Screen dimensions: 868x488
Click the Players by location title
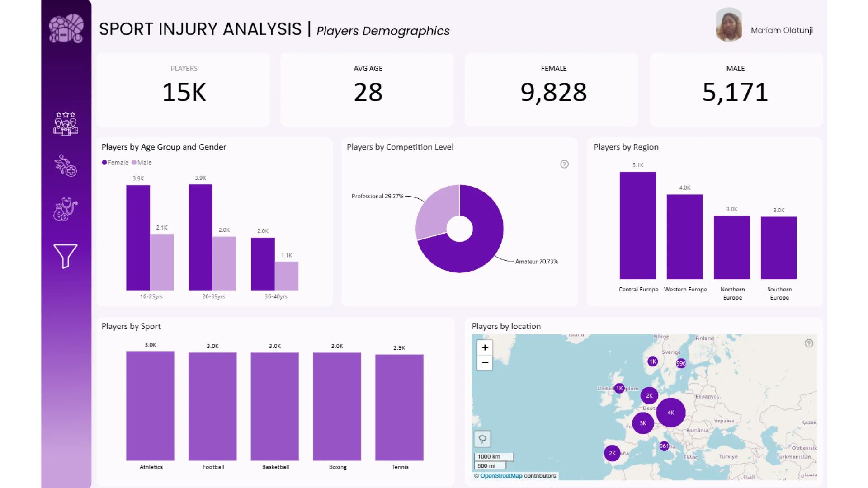506,326
